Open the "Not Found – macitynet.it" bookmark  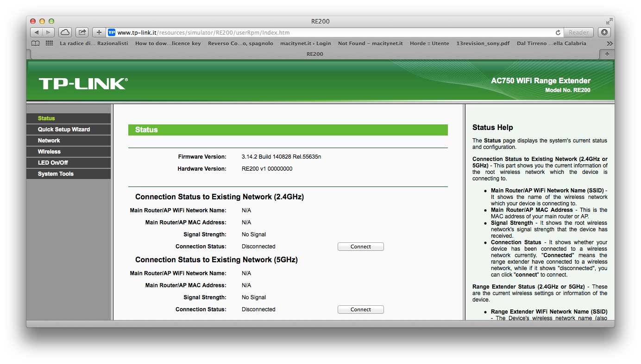[x=370, y=43]
